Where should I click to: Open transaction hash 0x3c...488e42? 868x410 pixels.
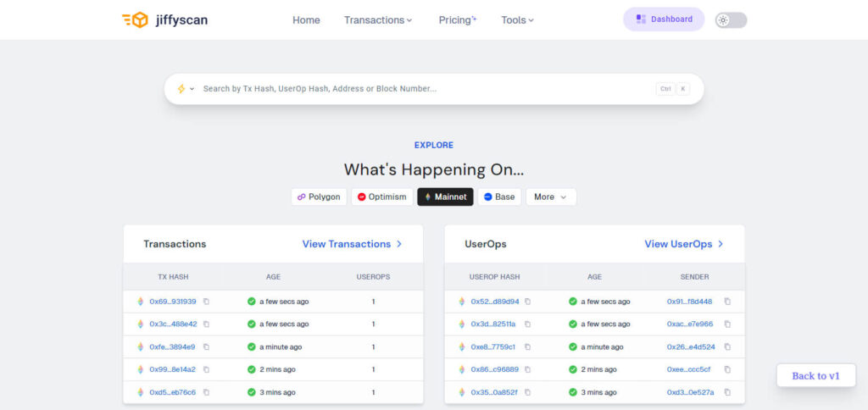click(173, 324)
